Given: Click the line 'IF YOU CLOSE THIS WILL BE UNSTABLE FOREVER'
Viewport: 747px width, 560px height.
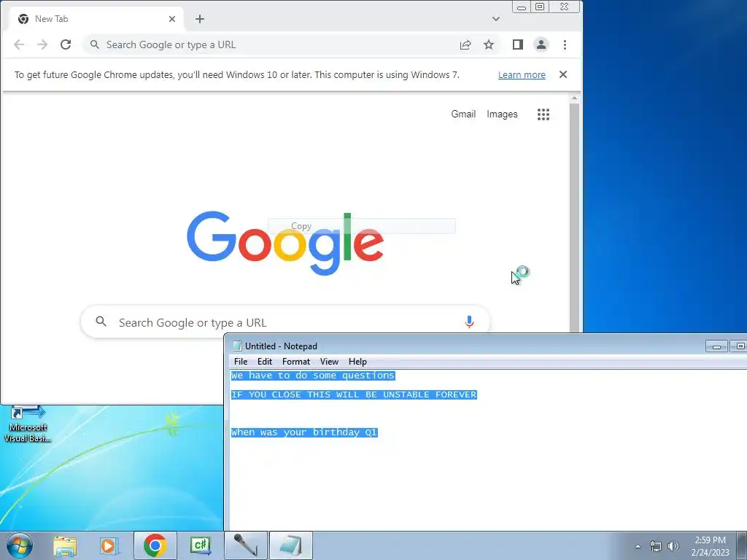Looking at the screenshot, I should click(x=354, y=394).
